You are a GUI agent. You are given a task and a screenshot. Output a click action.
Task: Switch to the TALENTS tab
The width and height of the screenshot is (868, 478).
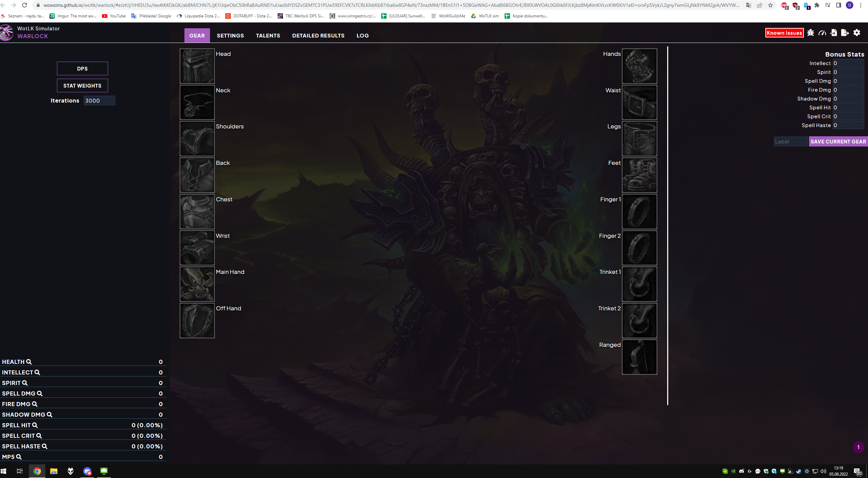[268, 35]
